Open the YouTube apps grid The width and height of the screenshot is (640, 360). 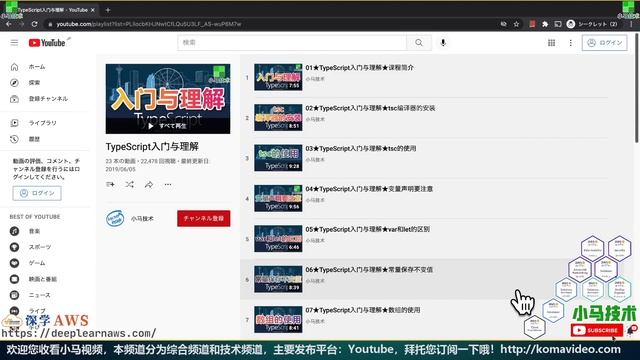(551, 42)
